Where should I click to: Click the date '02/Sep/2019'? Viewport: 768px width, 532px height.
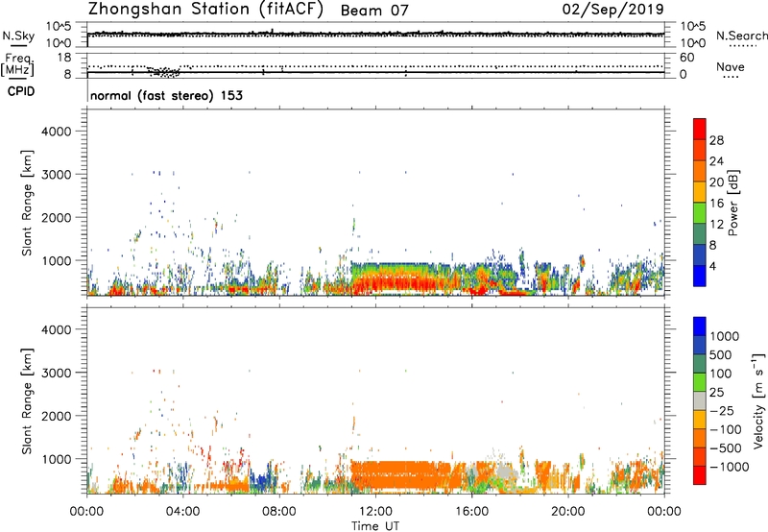[612, 10]
